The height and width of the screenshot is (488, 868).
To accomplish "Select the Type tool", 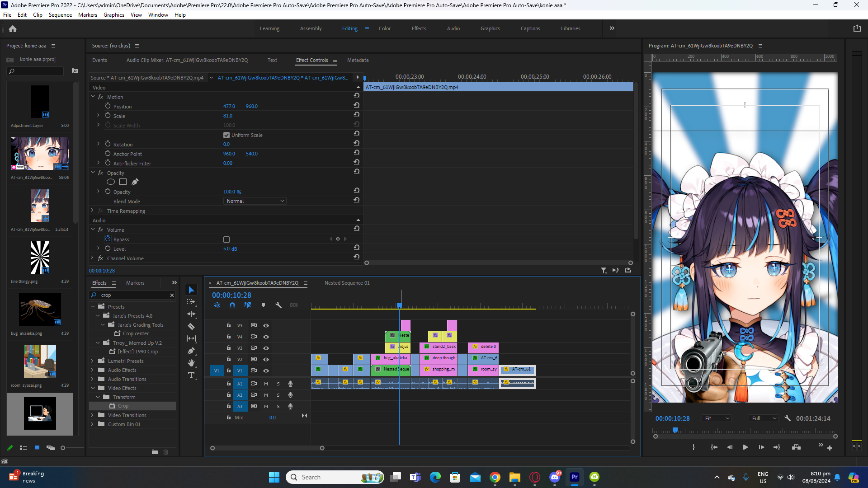I will coord(191,375).
